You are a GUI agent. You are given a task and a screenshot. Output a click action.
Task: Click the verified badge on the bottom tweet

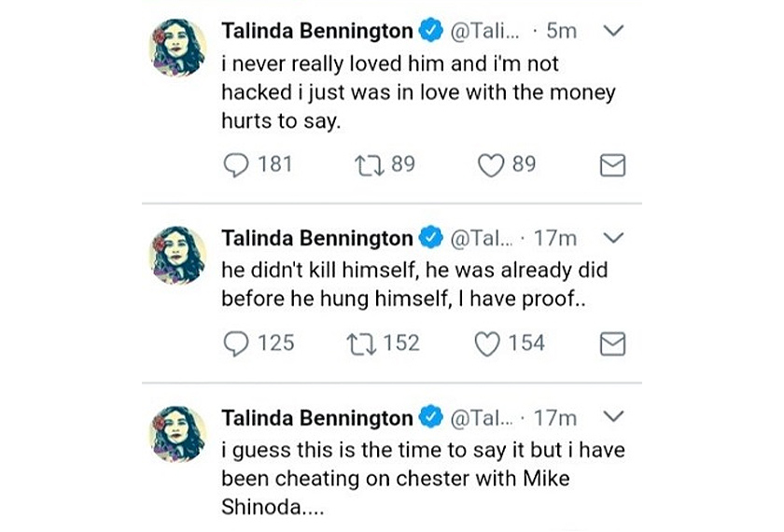tap(430, 417)
